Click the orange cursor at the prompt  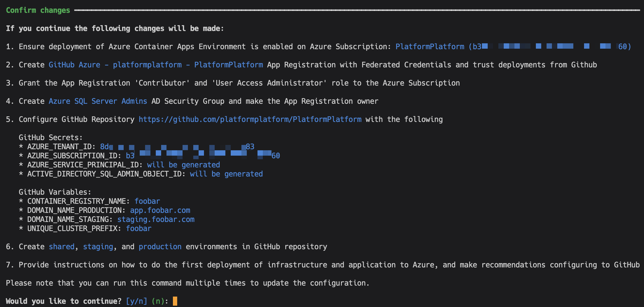click(175, 301)
